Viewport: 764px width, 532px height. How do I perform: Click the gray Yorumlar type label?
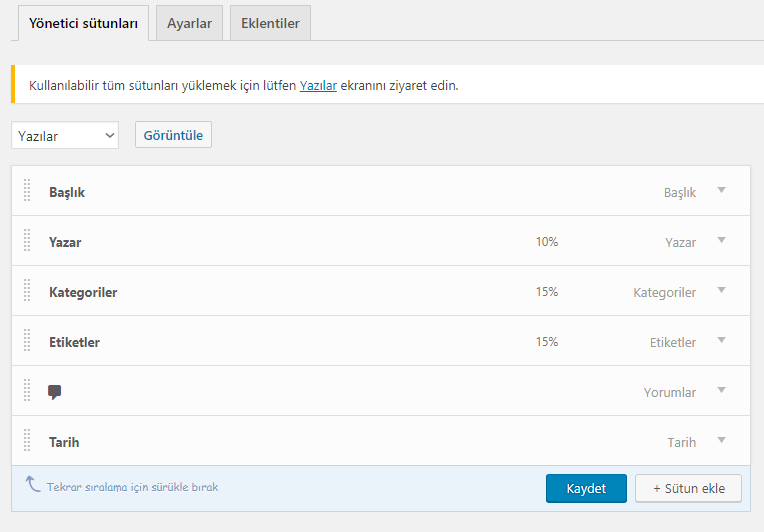(x=669, y=393)
